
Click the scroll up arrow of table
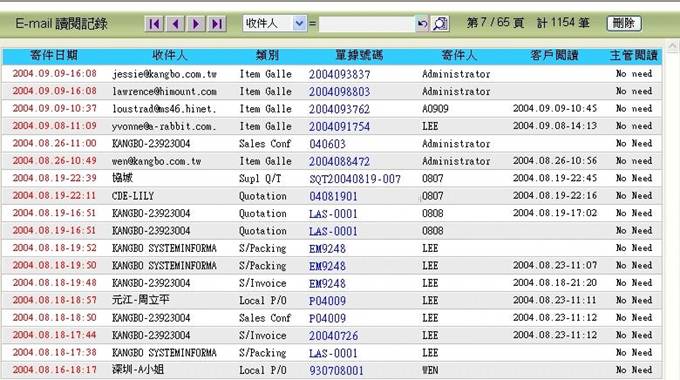[x=673, y=46]
